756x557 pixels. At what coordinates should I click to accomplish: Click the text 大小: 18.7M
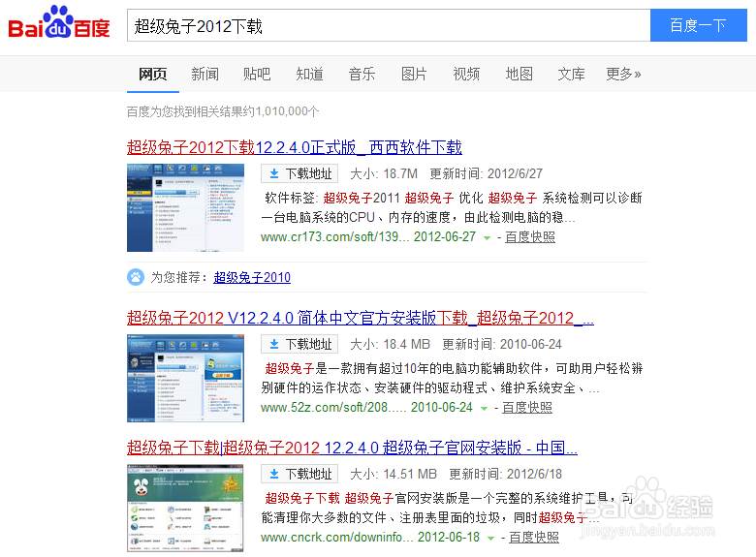tap(384, 173)
